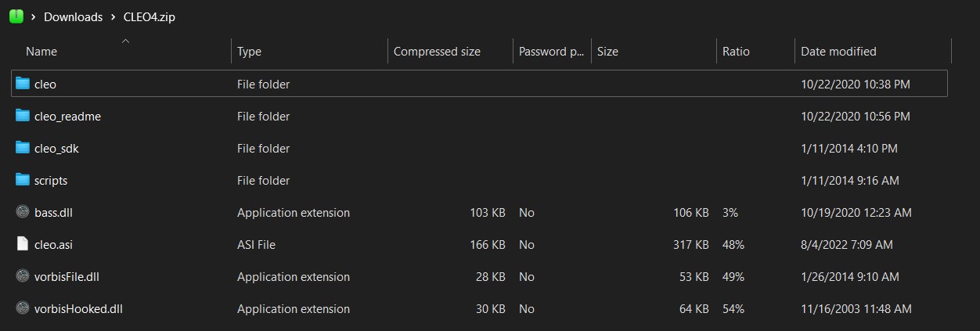Screen dimensions: 980x331
Task: Select the bass.dll gear file icon
Action: coord(23,212)
